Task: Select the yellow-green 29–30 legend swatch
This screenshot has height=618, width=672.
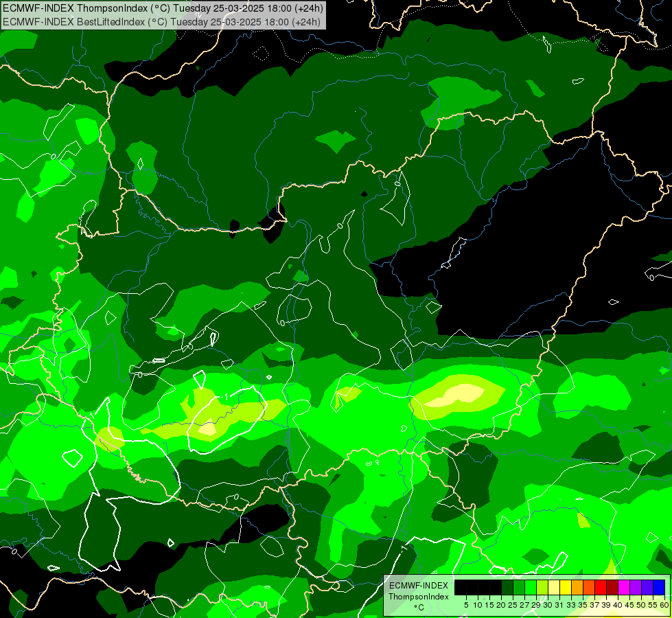Action: click(x=542, y=587)
